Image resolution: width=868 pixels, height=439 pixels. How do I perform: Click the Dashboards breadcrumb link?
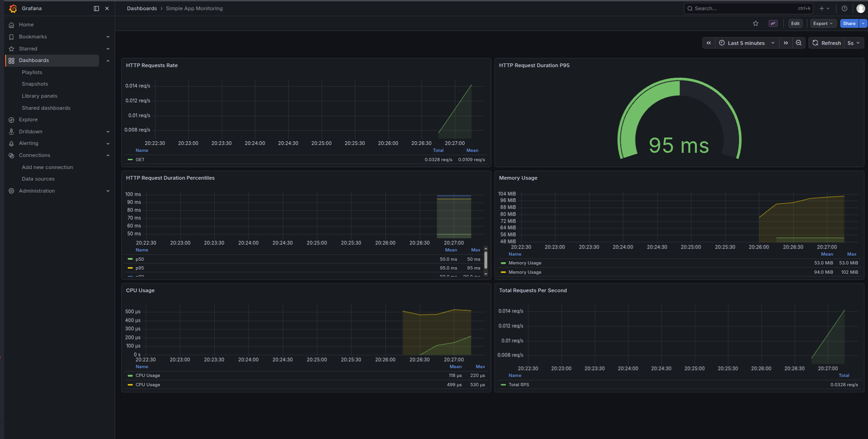tap(142, 8)
